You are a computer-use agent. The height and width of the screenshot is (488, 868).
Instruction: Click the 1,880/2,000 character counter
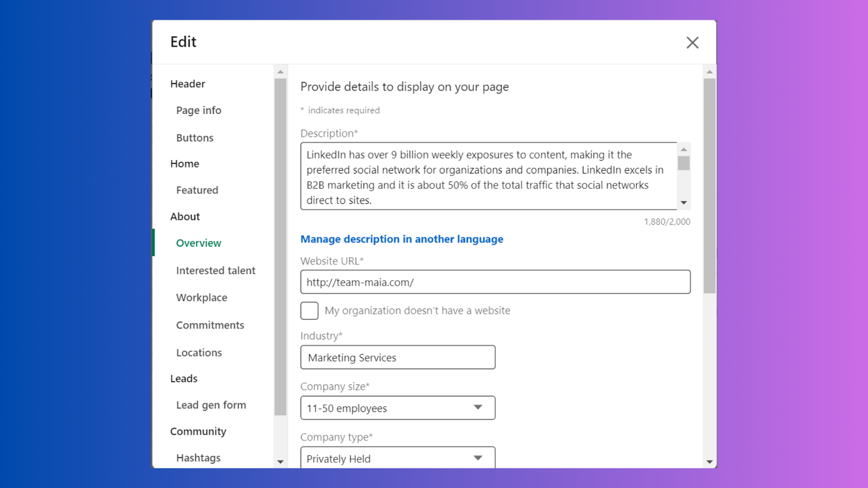coord(667,222)
